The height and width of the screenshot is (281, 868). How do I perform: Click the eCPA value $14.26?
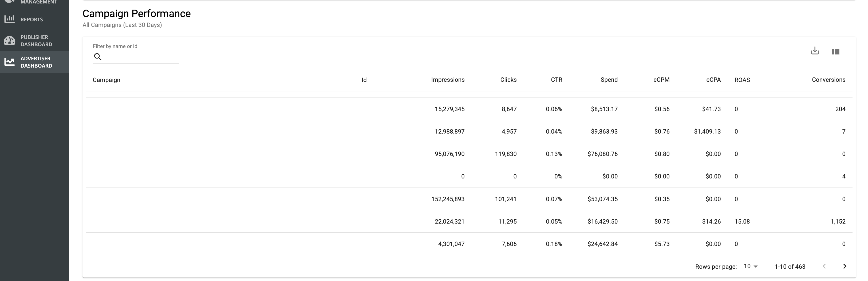pos(711,222)
